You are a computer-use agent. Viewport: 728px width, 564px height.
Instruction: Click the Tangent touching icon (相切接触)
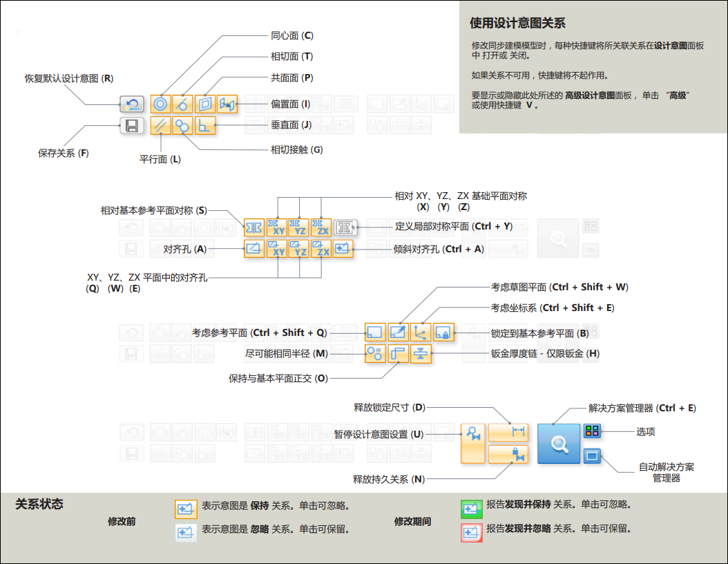click(182, 125)
